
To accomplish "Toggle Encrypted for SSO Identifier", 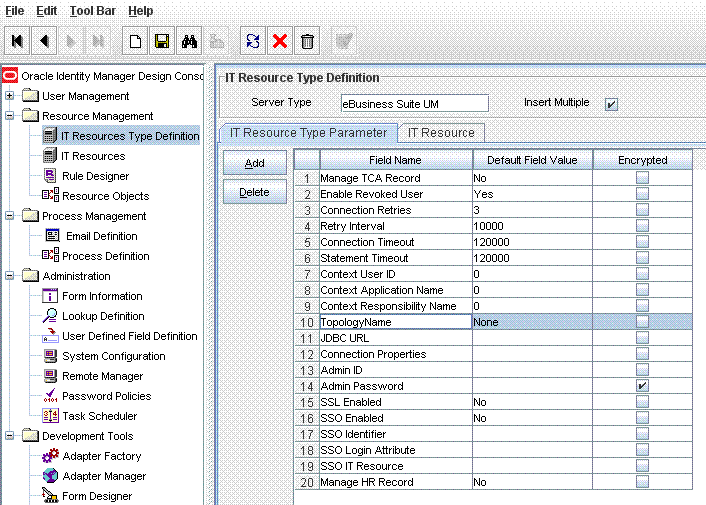I will tap(643, 433).
